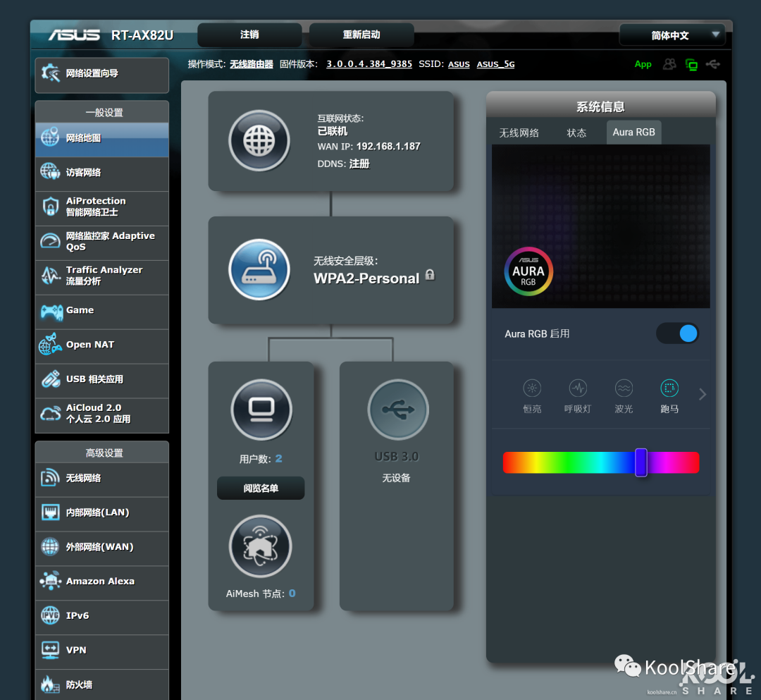Click the green App link
The height and width of the screenshot is (700, 761).
pos(643,64)
